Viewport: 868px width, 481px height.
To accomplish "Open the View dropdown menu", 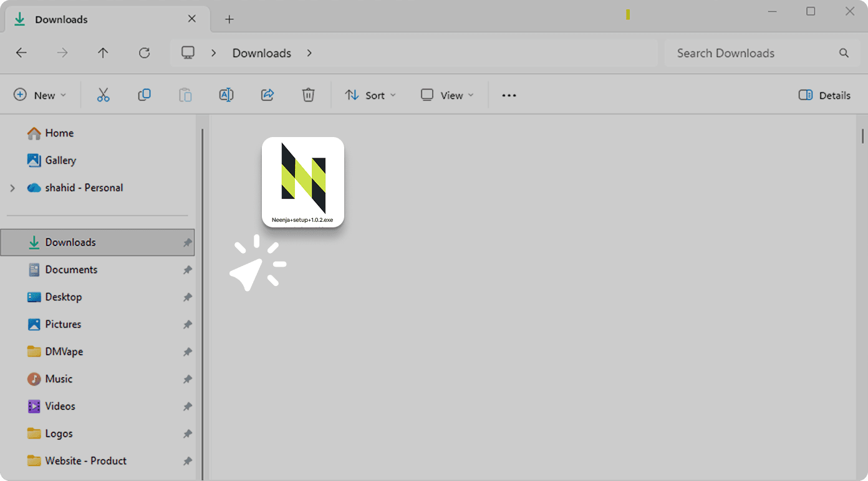I will click(447, 95).
